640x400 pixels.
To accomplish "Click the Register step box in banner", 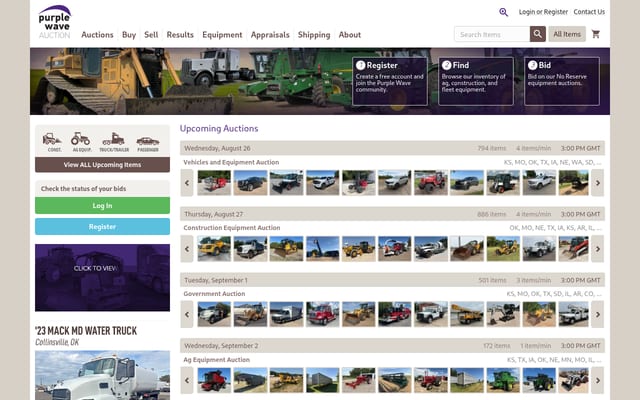I will tap(390, 81).
